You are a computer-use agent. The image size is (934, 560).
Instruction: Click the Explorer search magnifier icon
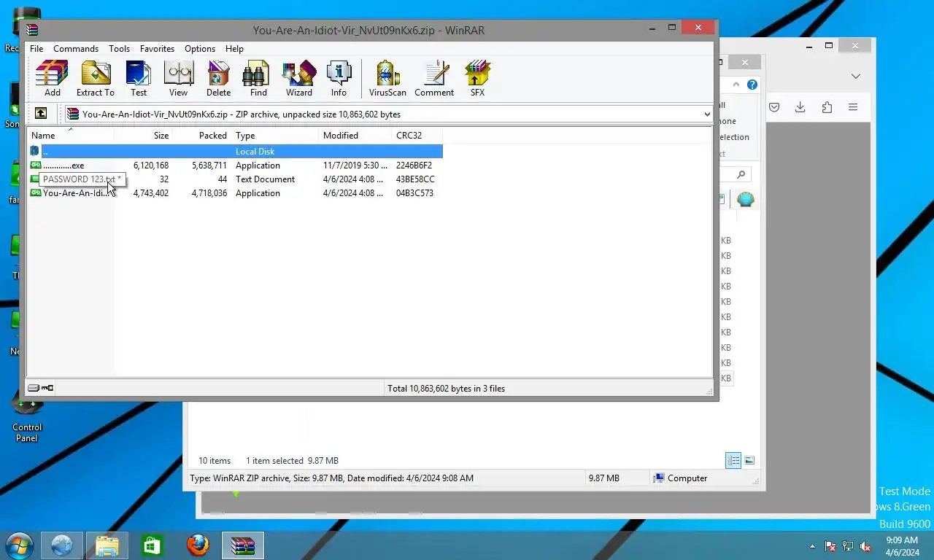pos(741,174)
